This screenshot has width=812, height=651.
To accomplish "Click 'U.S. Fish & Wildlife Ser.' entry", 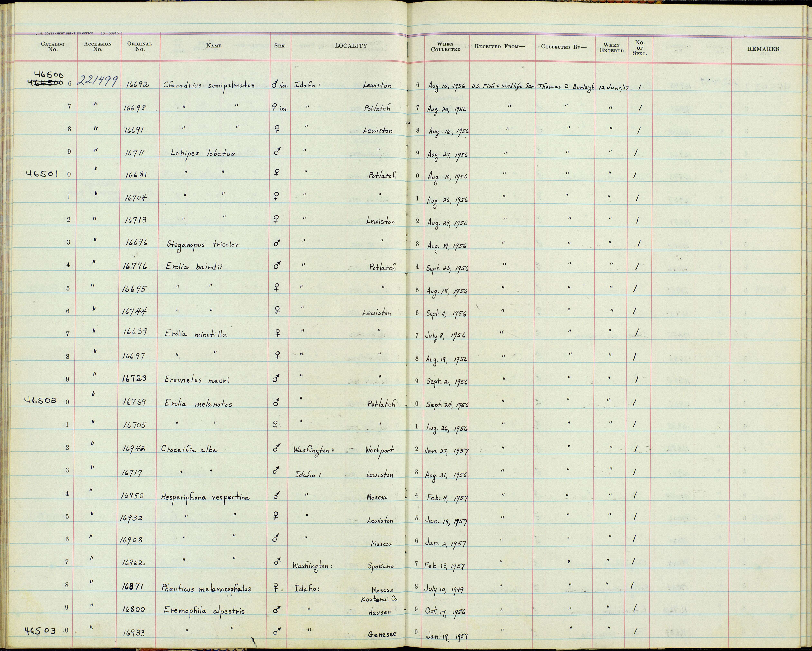I will pyautogui.click(x=503, y=86).
